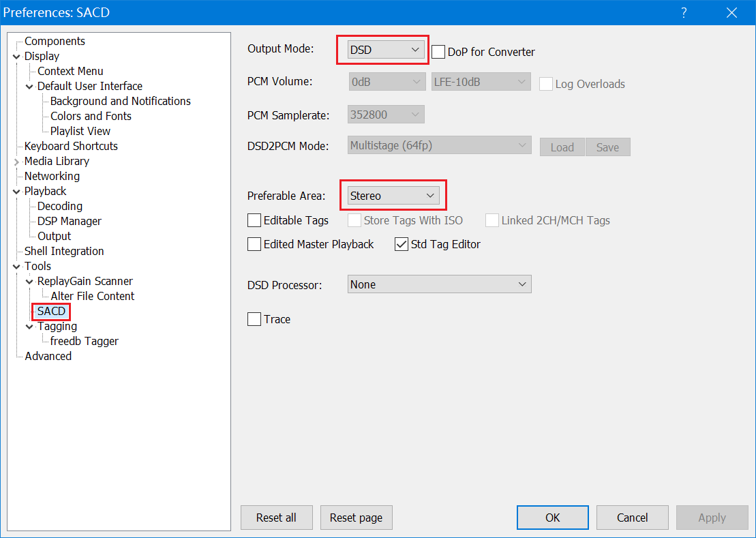
Task: Open the Output Mode dropdown
Action: click(386, 49)
